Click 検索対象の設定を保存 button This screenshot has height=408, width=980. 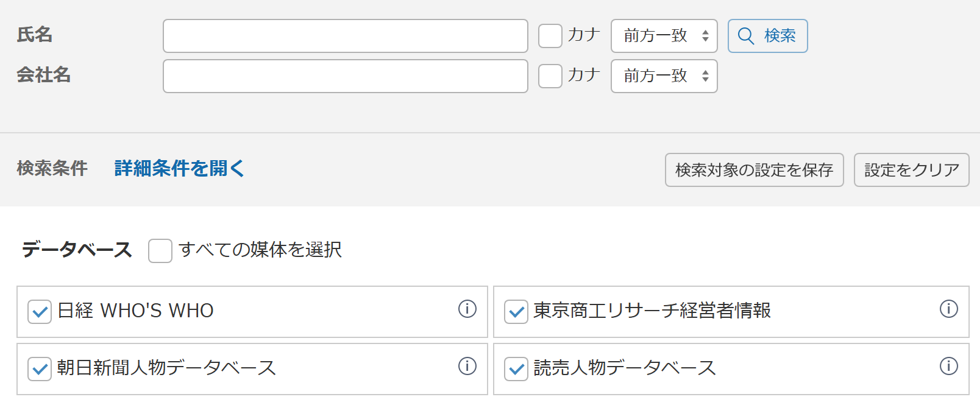754,170
